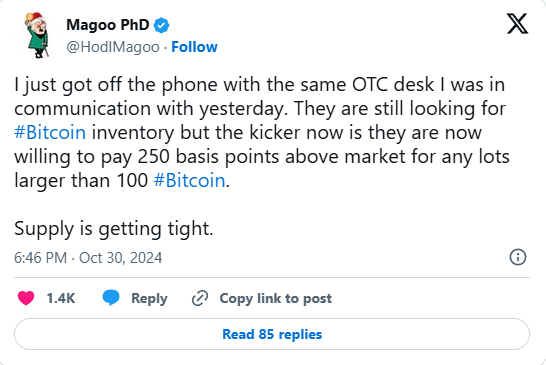
Task: Follow @HodlMagoo using the Follow link
Action: click(x=194, y=47)
